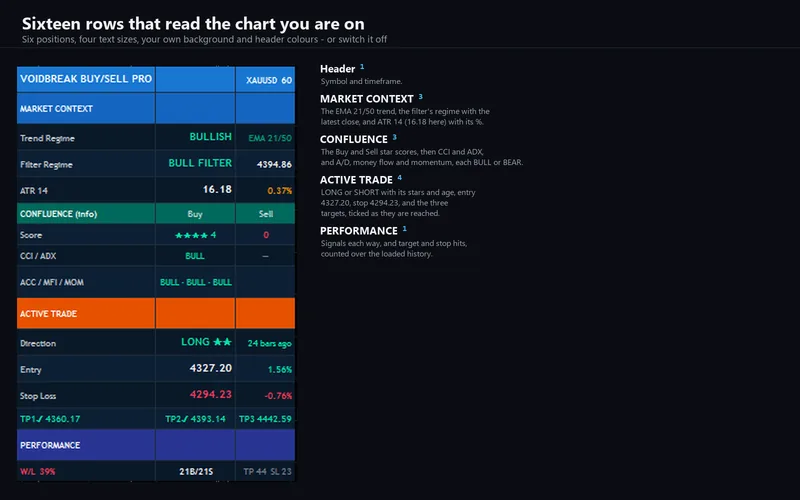Click the 16.18 ATR table cell
Image resolution: width=800 pixels, height=500 pixels.
tap(195, 190)
